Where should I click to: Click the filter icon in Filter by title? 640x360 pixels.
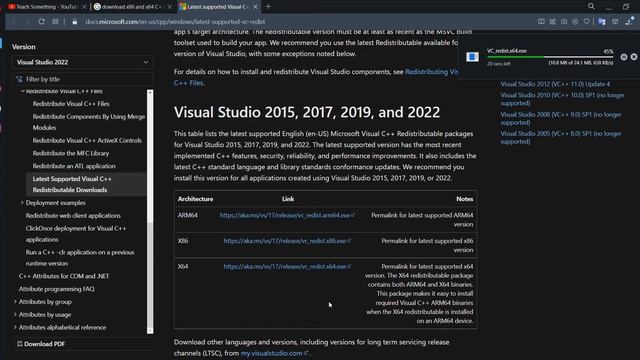coord(19,79)
